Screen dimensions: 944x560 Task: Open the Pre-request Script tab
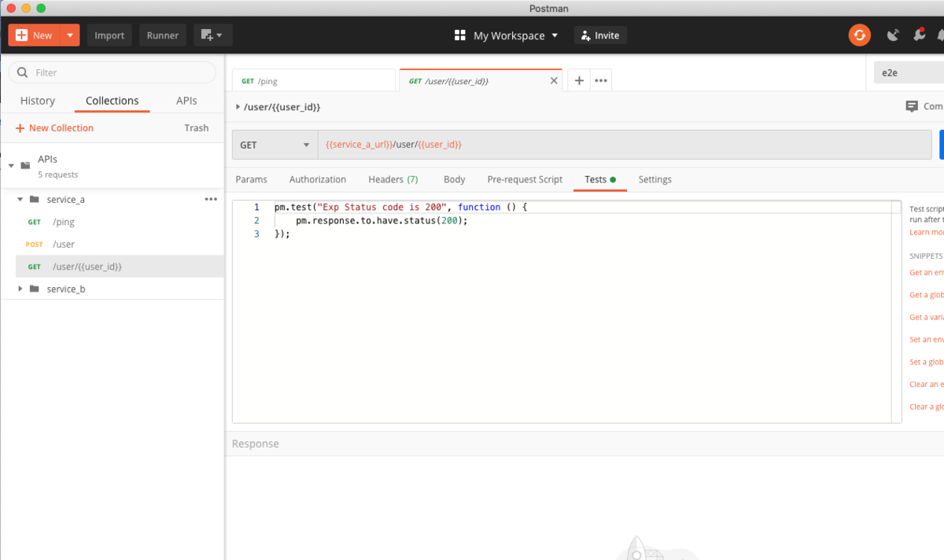click(525, 179)
